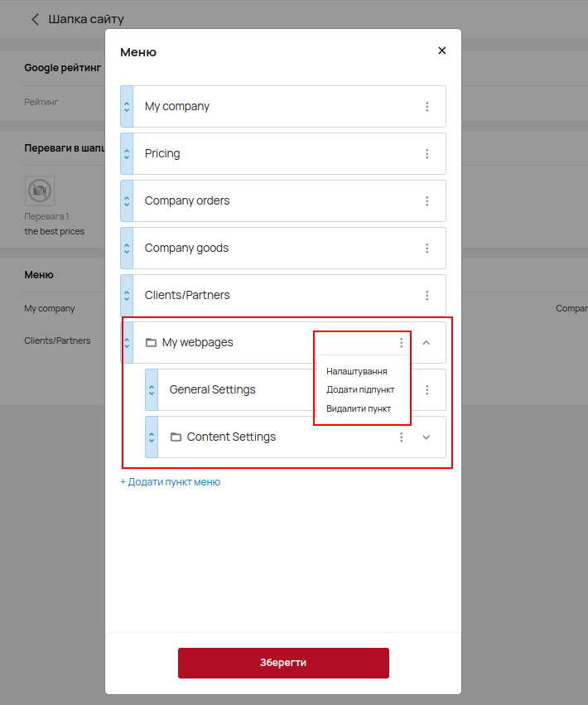588x705 pixels.
Task: Open three-dot menu for Company goods
Action: pos(427,249)
